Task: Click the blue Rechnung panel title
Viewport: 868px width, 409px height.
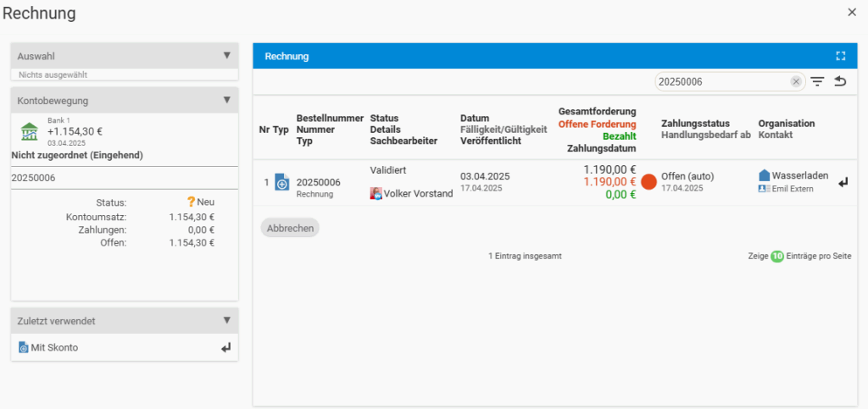Action: (287, 56)
